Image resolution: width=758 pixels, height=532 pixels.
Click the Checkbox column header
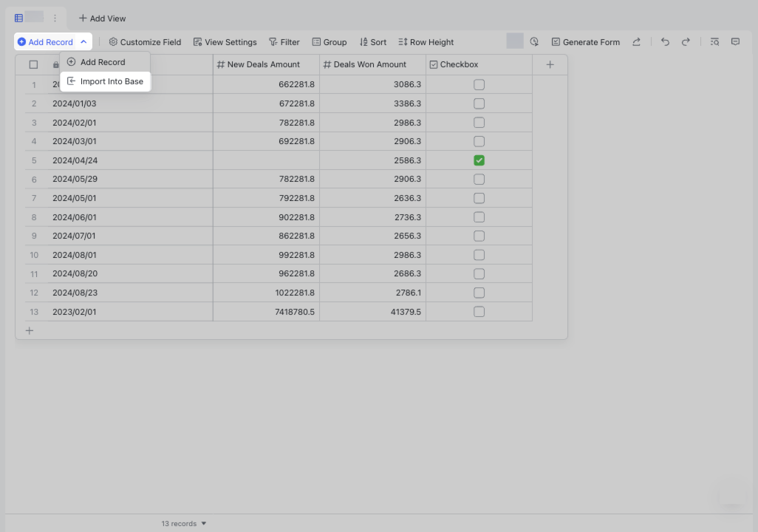(x=479, y=64)
